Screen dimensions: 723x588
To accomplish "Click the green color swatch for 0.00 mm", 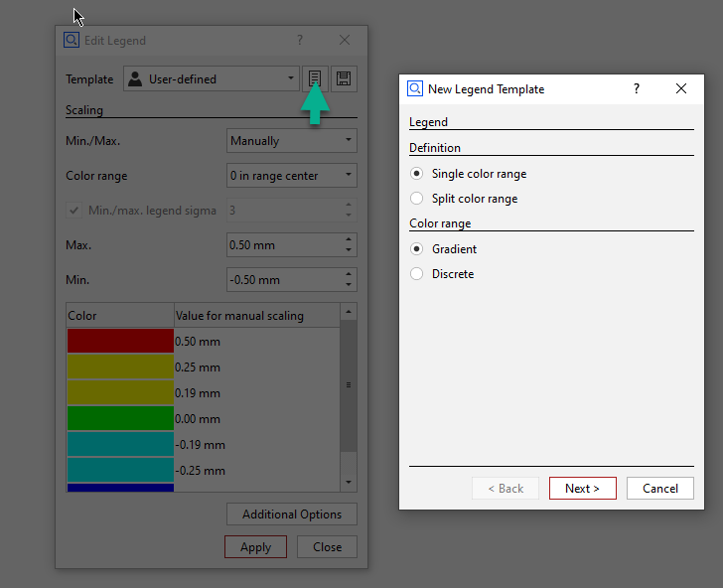I will (x=120, y=418).
